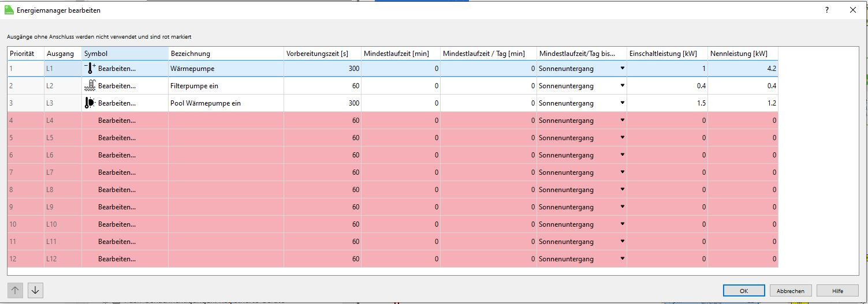Click Bearbeiten... in row L12

(117, 259)
